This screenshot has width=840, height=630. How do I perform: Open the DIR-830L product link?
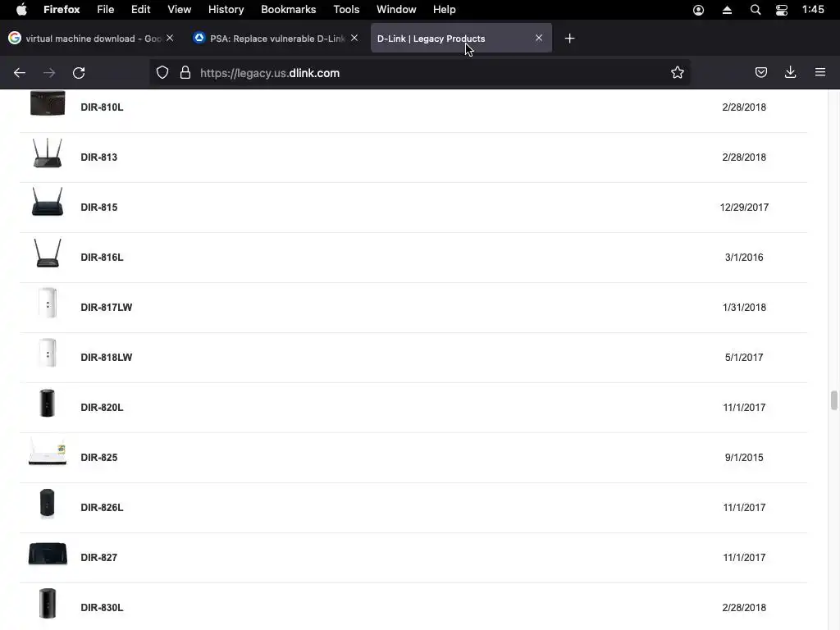coord(102,608)
